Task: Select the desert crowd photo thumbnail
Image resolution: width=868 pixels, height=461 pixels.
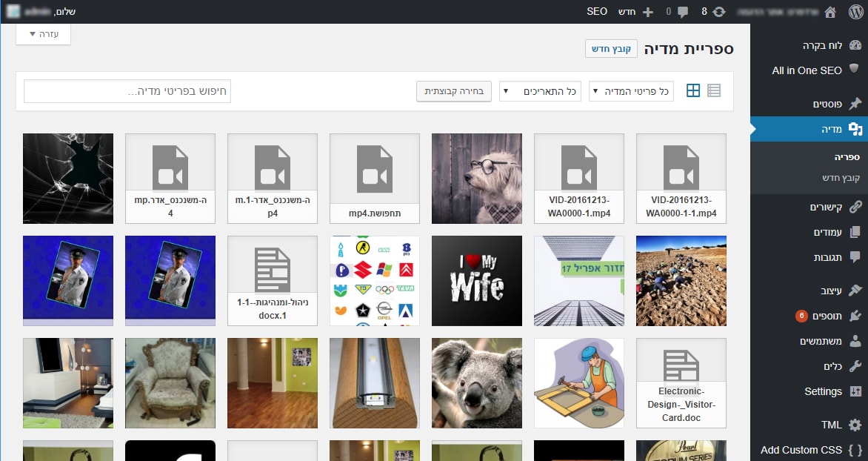Action: coord(681,281)
